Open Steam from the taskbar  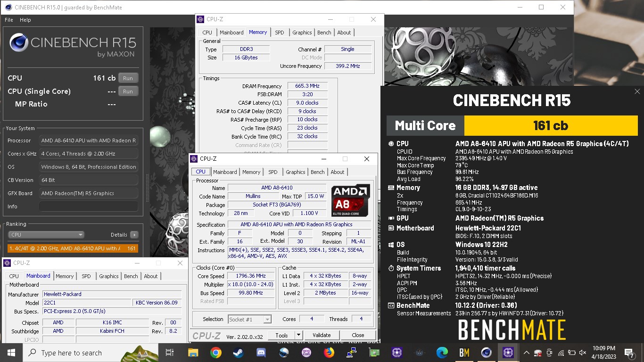point(239,353)
